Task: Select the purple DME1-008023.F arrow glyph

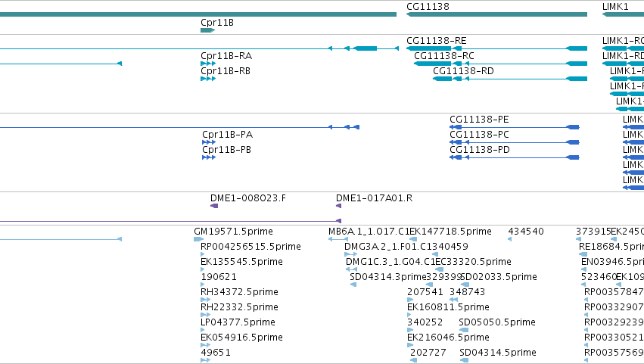Action: coord(214,206)
